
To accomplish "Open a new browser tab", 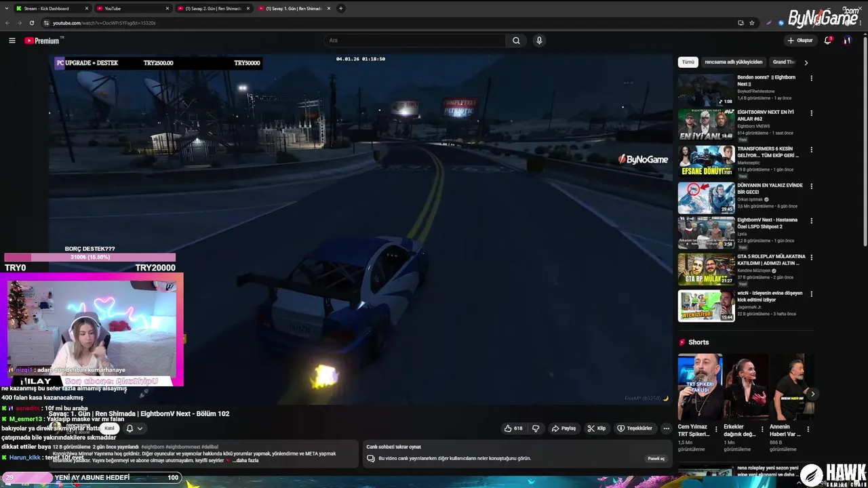I will [340, 9].
